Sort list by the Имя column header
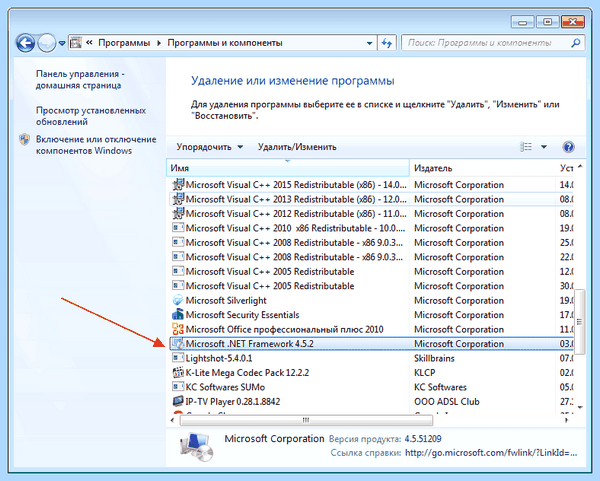This screenshot has height=481, width=600. (x=288, y=168)
